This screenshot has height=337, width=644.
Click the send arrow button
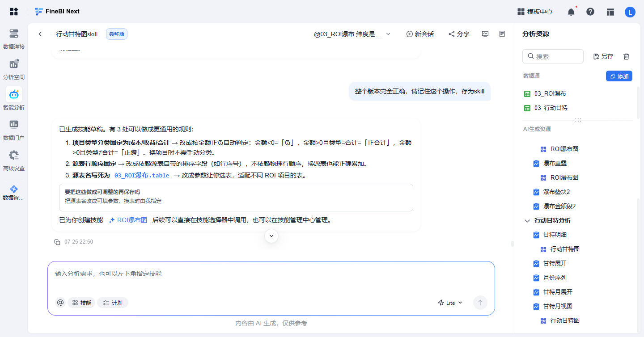point(480,303)
